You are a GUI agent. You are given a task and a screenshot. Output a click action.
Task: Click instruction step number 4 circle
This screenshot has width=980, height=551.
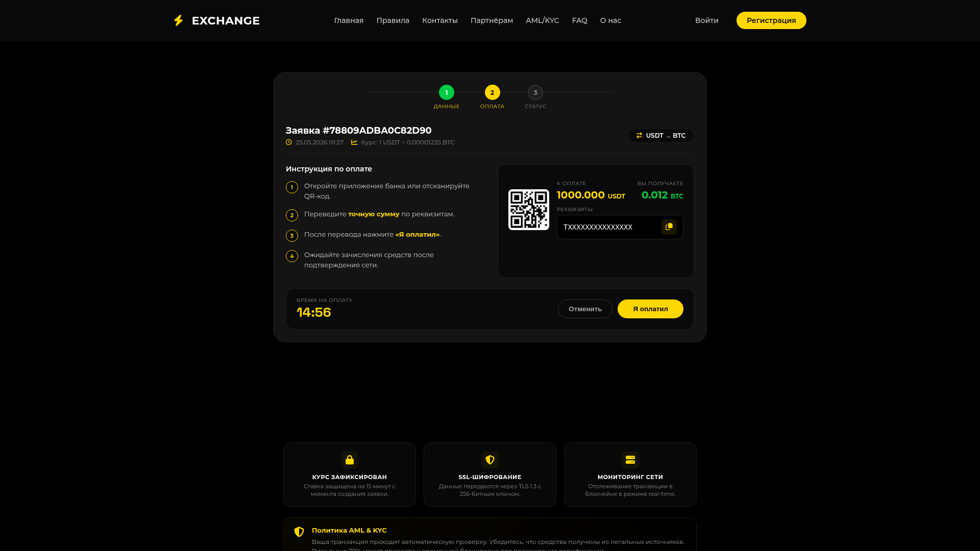292,256
